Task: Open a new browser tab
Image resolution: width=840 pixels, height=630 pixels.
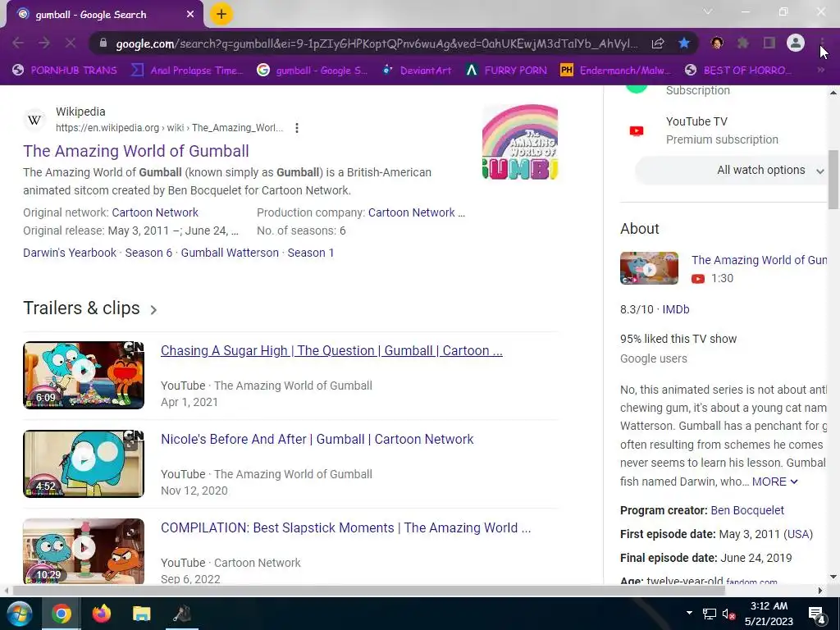Action: click(x=221, y=14)
